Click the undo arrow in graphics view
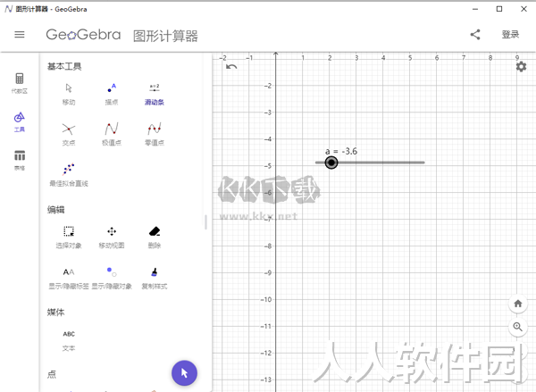This screenshot has height=392, width=536. tap(231, 67)
